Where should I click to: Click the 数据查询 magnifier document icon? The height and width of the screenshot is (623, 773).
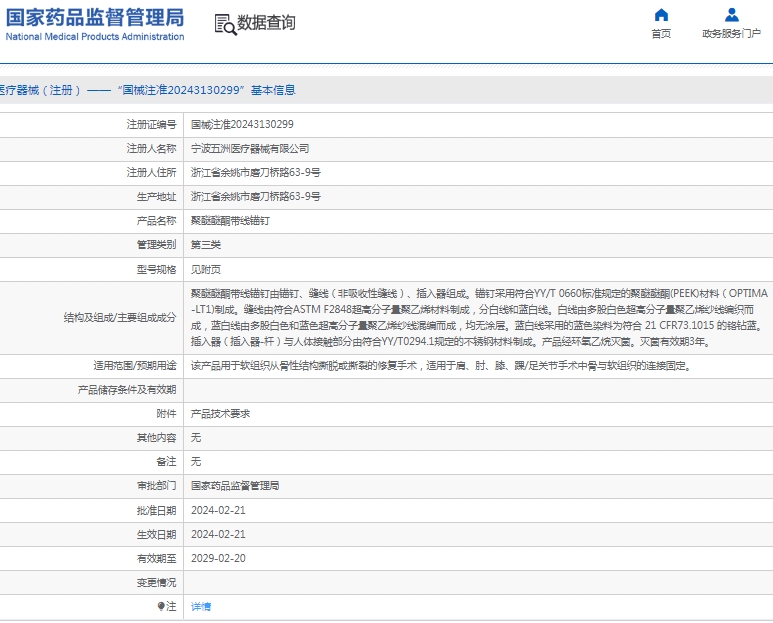coord(225,24)
